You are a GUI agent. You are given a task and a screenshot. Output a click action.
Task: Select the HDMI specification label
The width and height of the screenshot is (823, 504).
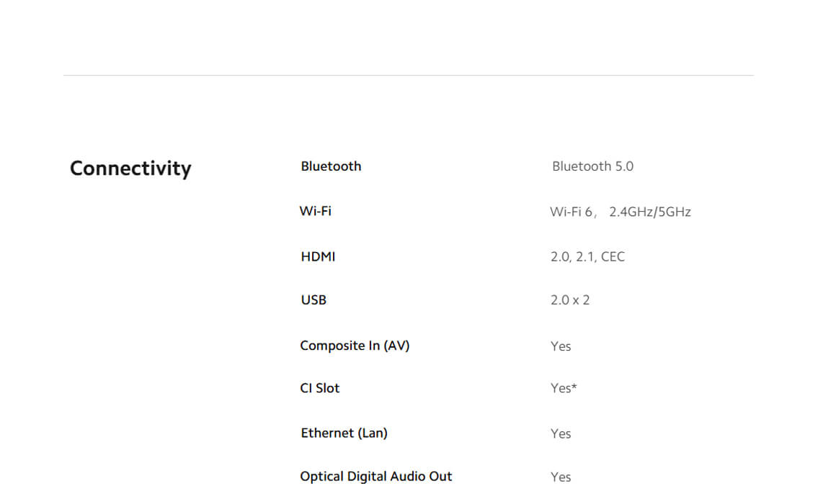(x=318, y=256)
